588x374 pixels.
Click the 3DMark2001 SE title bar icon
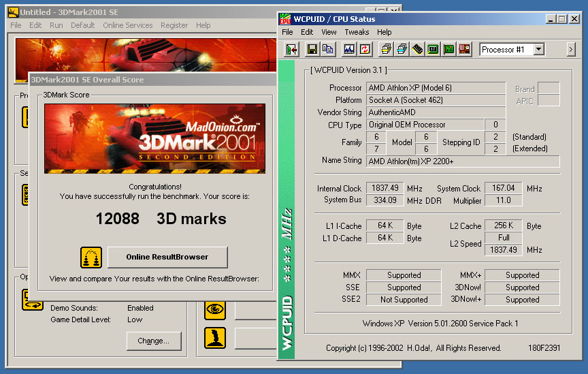13,12
